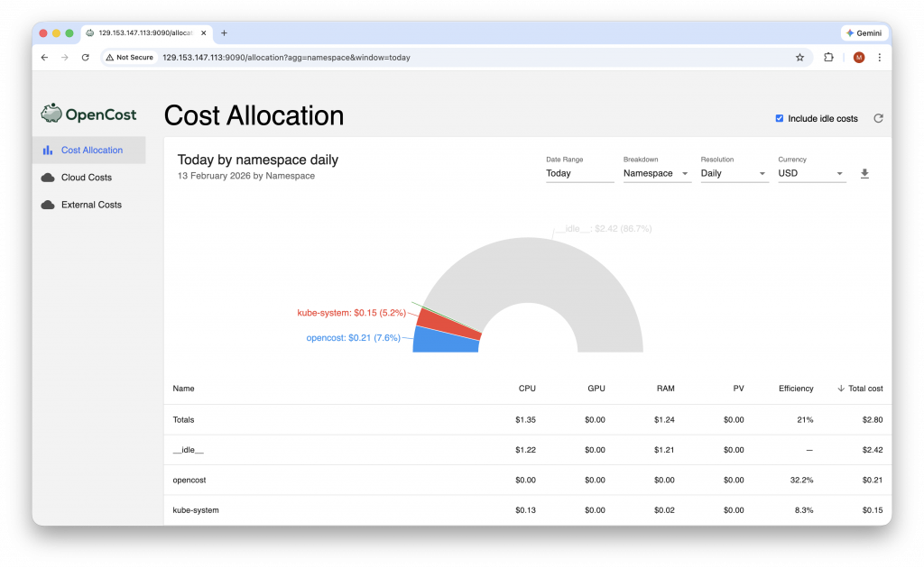The width and height of the screenshot is (924, 568).
Task: Sort the table by Name column
Action: click(x=183, y=389)
